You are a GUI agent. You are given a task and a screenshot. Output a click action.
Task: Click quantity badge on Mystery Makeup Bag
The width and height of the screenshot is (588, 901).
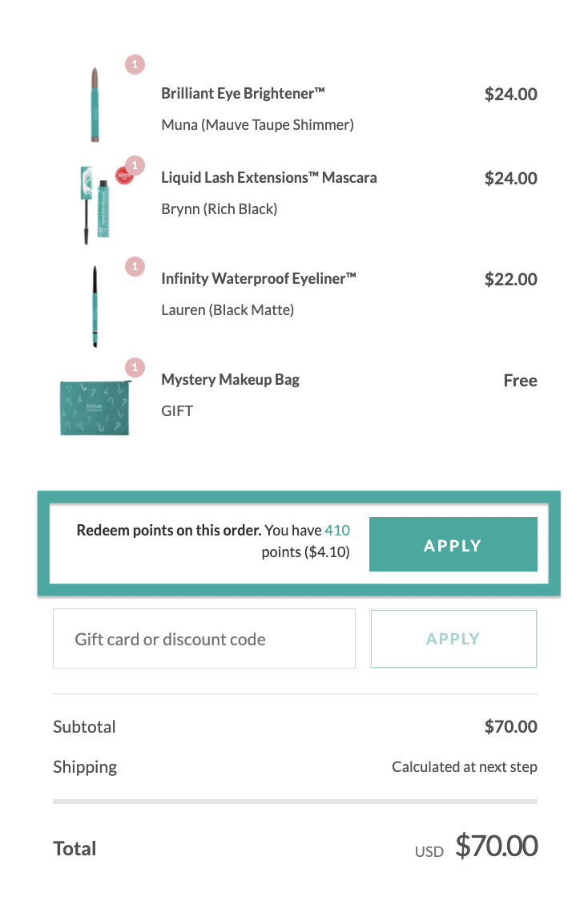[135, 367]
